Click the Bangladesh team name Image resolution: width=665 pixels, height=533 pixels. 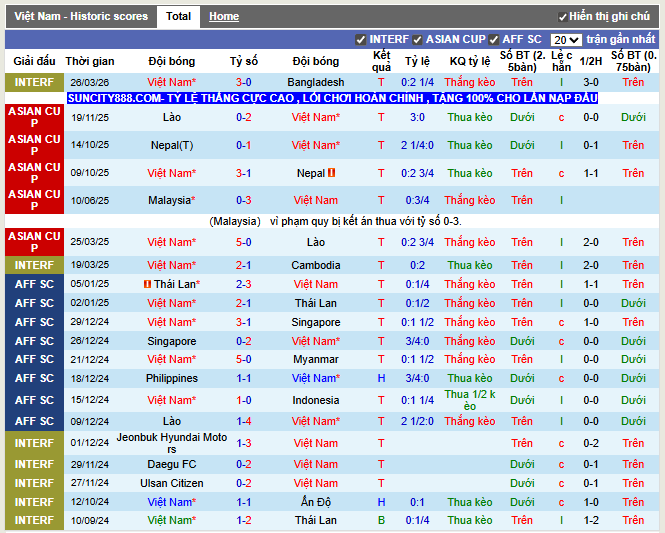click(315, 82)
